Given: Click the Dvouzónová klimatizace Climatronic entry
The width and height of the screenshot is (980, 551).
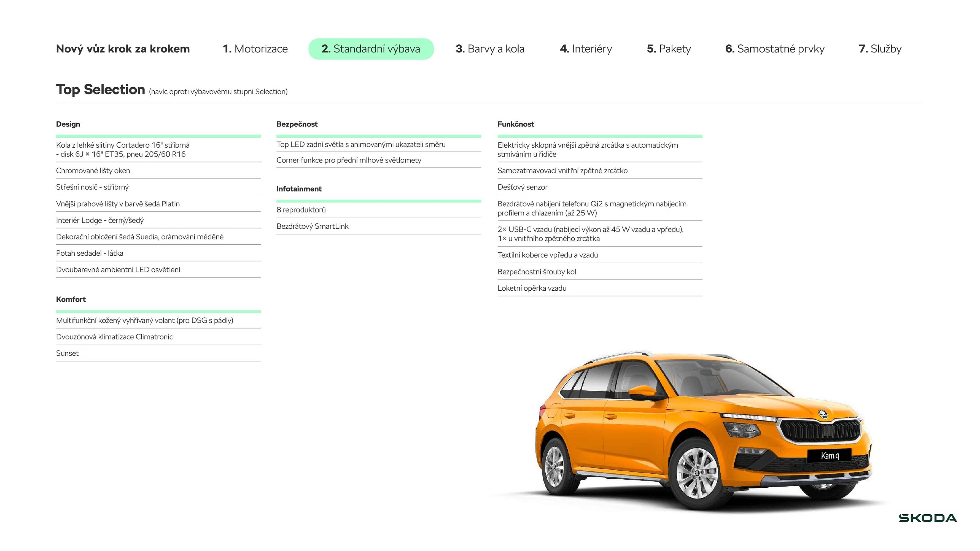Looking at the screenshot, I should (114, 337).
